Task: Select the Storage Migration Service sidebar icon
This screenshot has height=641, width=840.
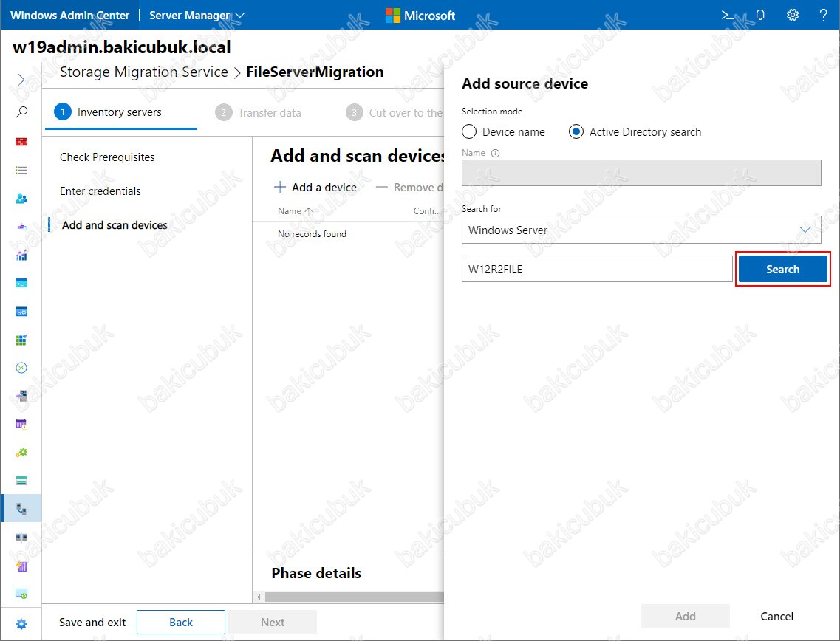Action: pos(21,509)
